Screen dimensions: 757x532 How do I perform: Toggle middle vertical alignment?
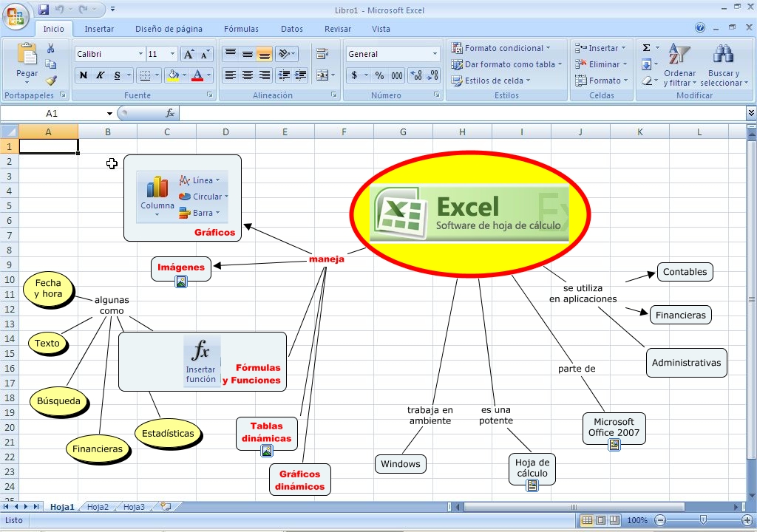[x=247, y=54]
